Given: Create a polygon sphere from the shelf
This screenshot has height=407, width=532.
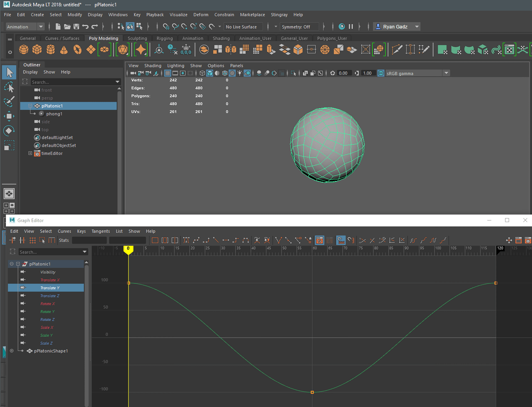Looking at the screenshot, I should tap(24, 50).
